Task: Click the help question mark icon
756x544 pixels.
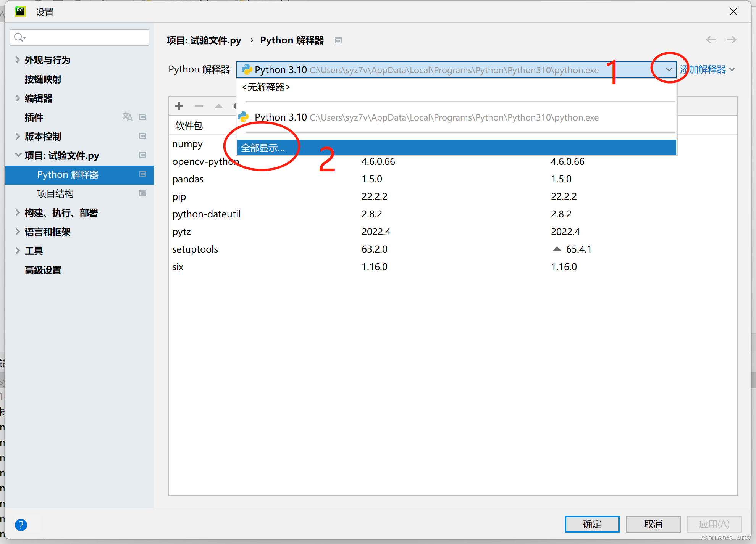Action: (x=21, y=525)
